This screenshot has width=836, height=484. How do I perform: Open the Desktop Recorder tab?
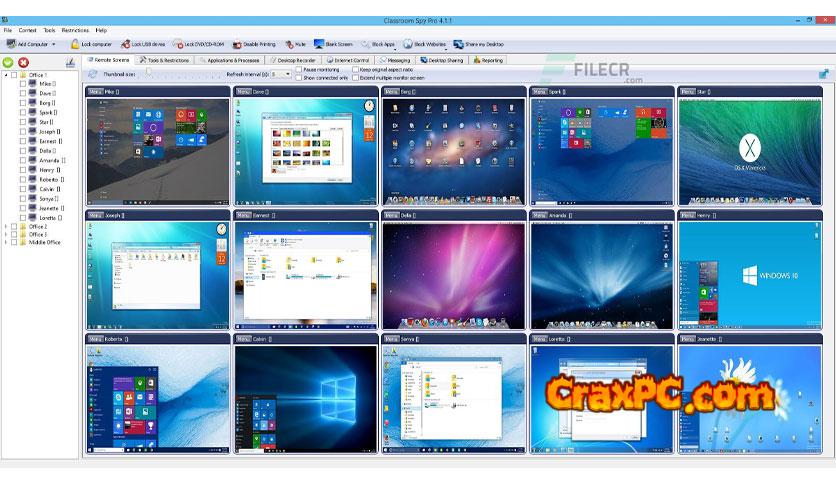[293, 60]
